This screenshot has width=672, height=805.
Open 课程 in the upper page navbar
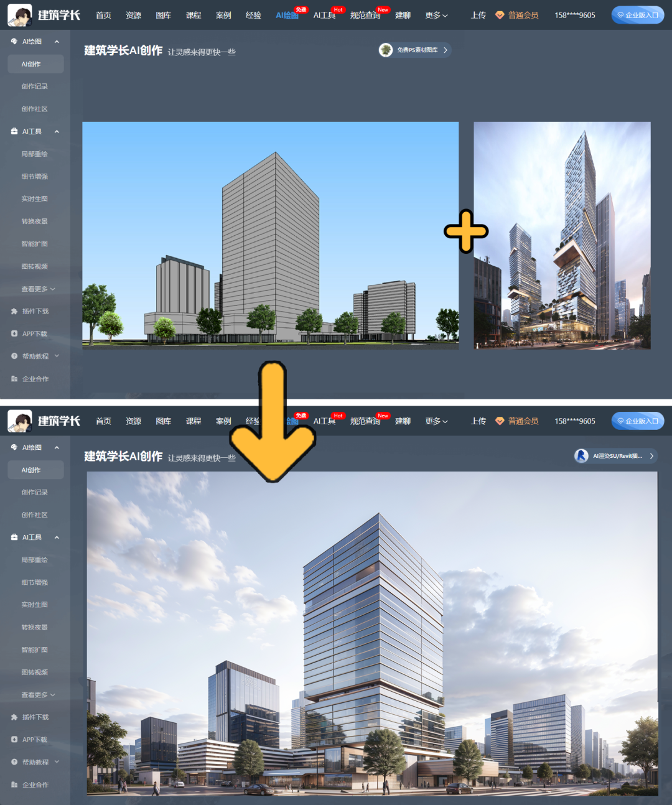(x=194, y=15)
